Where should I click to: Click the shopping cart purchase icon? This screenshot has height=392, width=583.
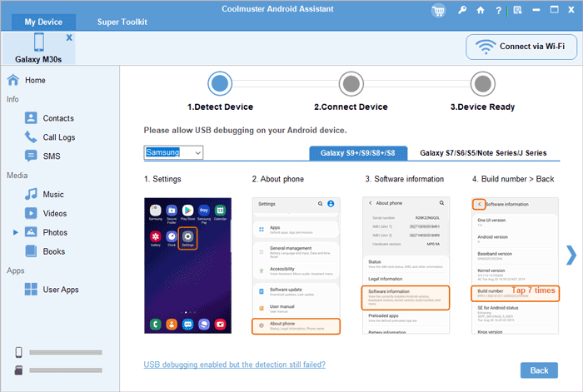438,11
